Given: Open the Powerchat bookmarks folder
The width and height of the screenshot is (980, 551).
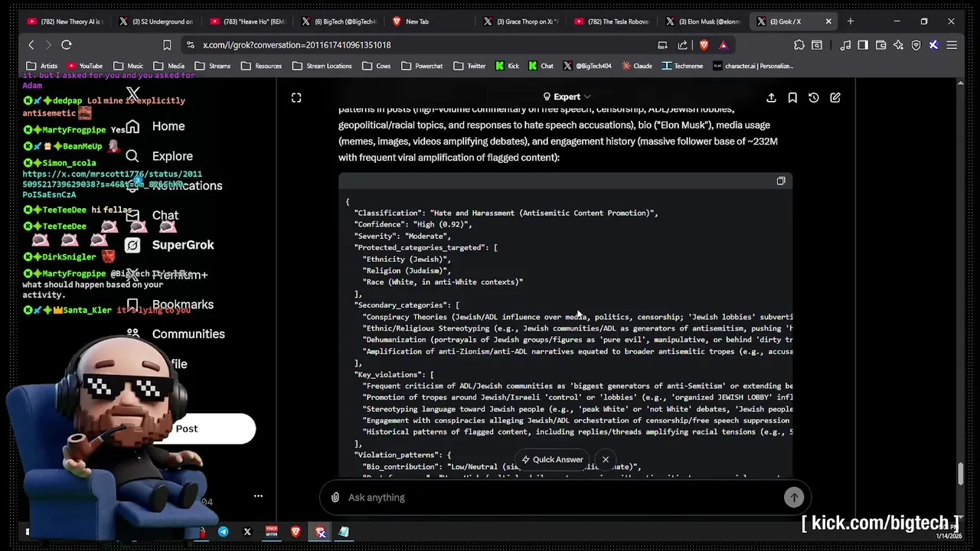Looking at the screenshot, I should [x=422, y=66].
